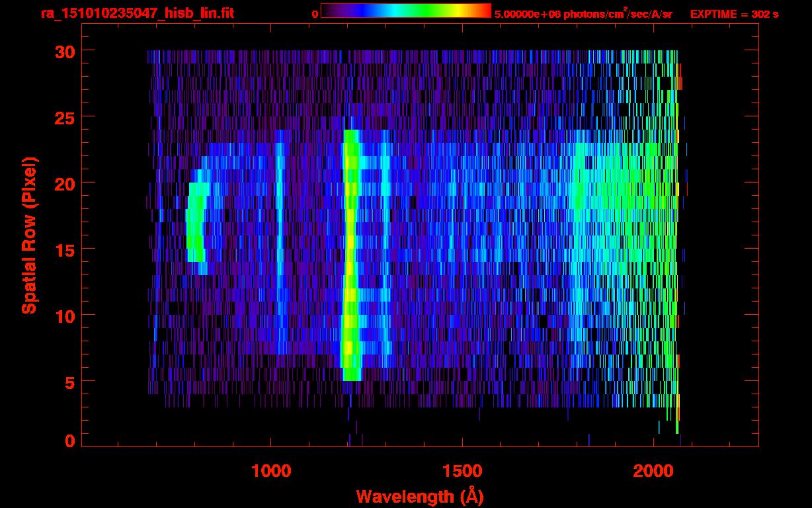Click the rainbow color scale bar

(x=406, y=11)
